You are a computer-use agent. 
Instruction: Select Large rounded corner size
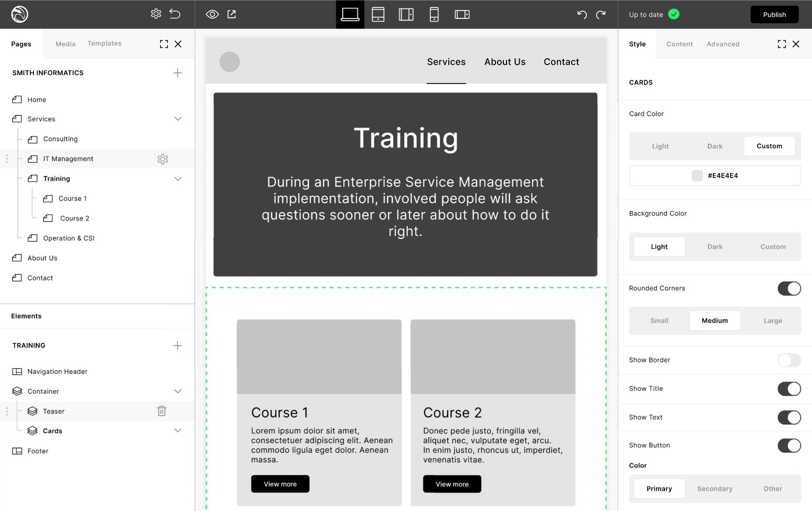point(773,321)
